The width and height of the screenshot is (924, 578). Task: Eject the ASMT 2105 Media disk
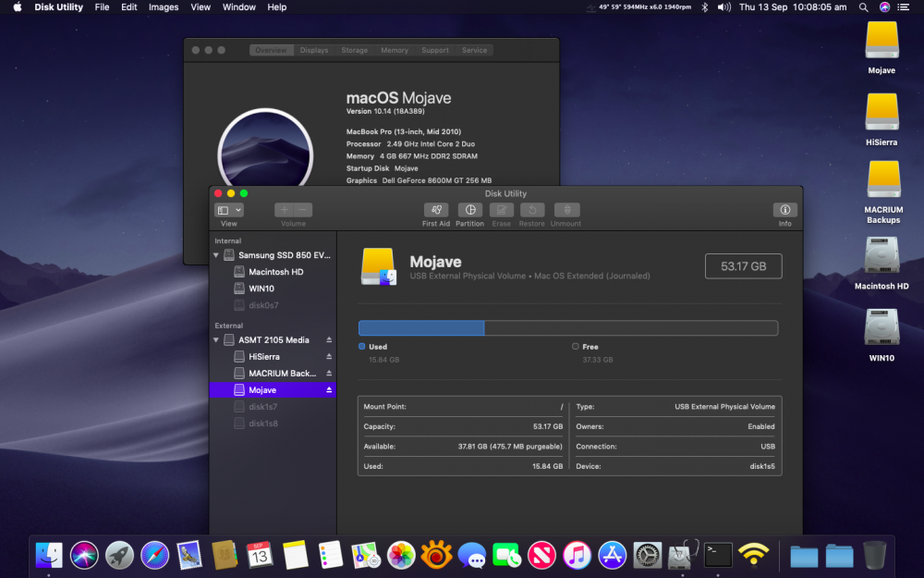click(329, 340)
